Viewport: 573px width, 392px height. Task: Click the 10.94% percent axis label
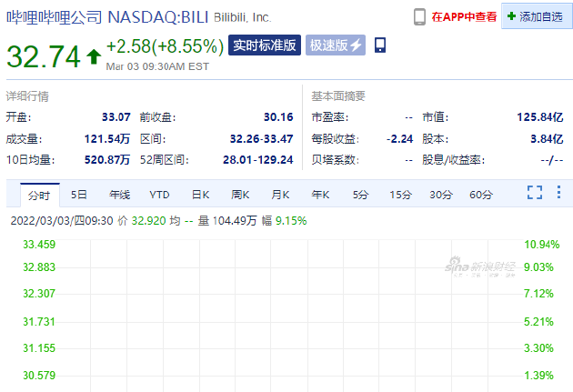[x=542, y=245]
